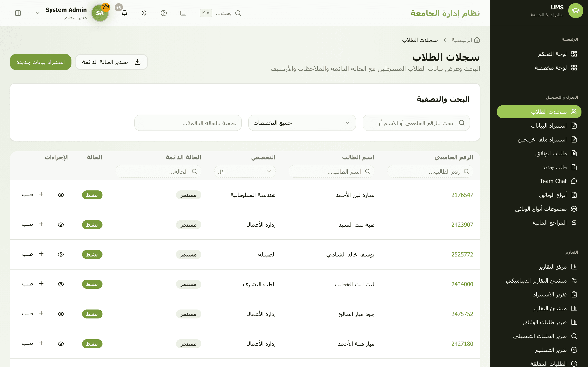
Task: View record of student 2176547 via eye icon
Action: [x=61, y=195]
